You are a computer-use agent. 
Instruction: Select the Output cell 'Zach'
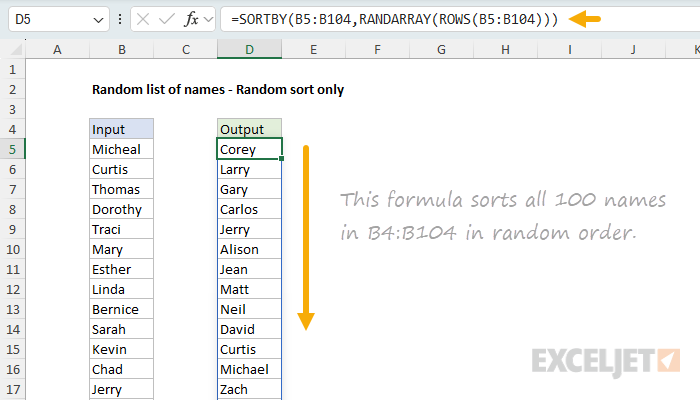pos(250,389)
